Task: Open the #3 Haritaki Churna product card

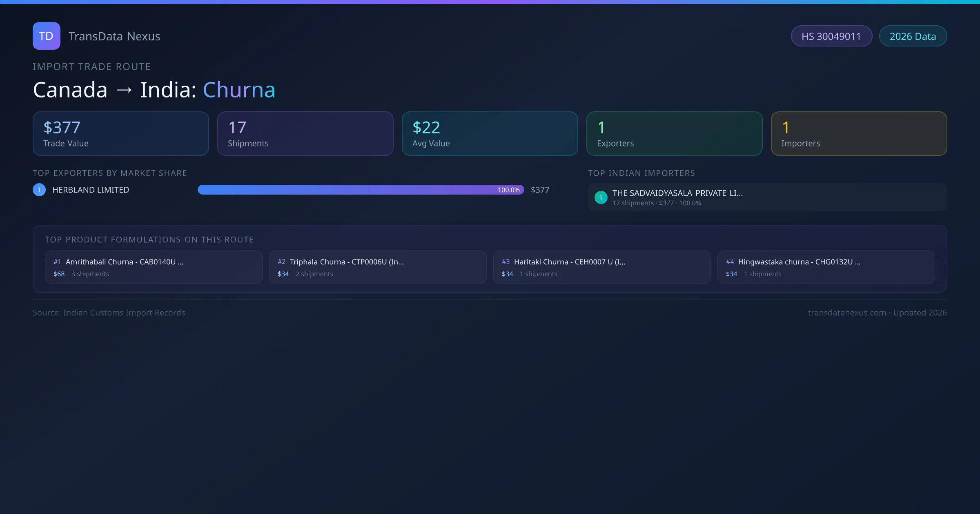Action: (x=602, y=267)
